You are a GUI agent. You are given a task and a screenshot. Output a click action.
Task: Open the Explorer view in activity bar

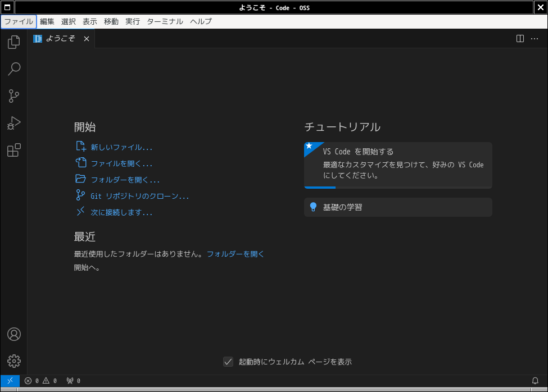tap(13, 42)
